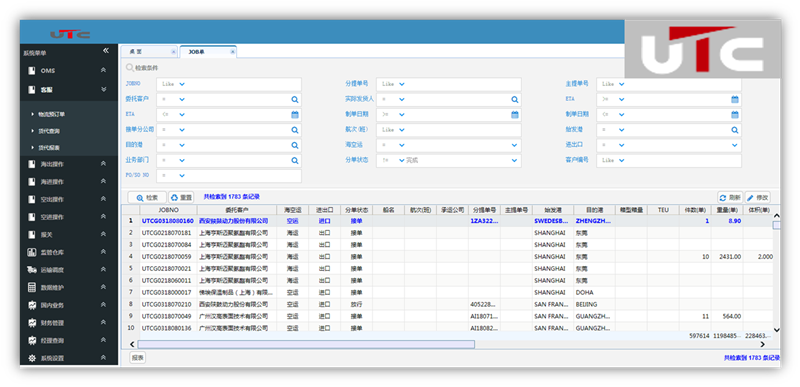This screenshot has height=387, width=800.
Task: Click into the 航次(班) text input
Action: click(449, 130)
